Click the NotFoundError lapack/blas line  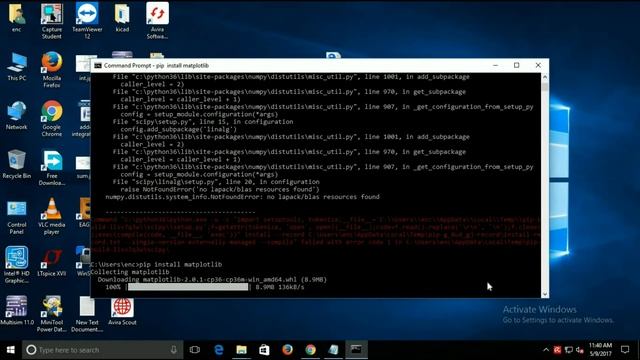click(x=242, y=197)
